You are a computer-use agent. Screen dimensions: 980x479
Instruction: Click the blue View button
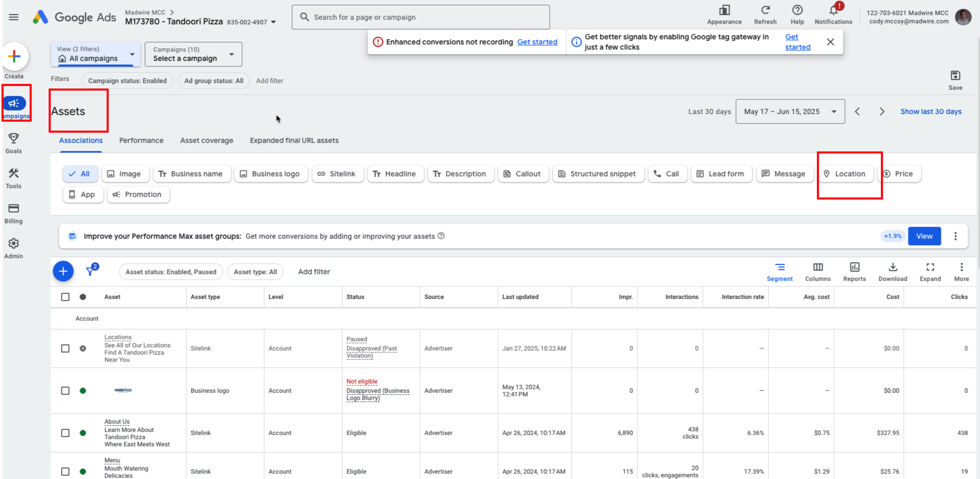924,236
